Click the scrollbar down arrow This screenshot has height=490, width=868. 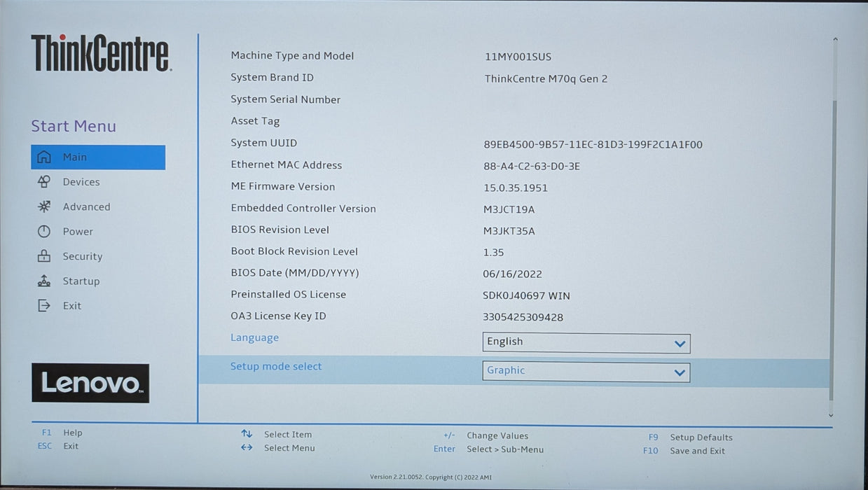(832, 415)
